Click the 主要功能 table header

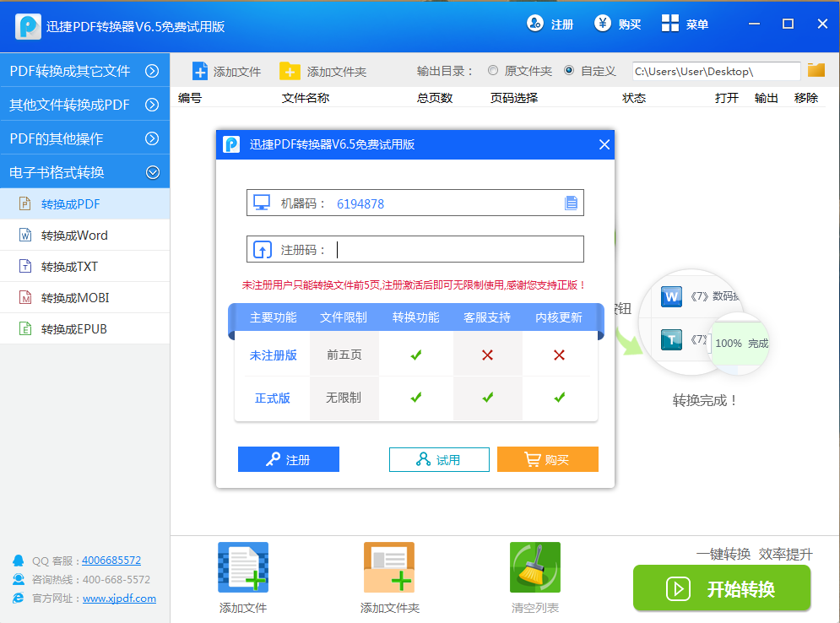coord(274,317)
